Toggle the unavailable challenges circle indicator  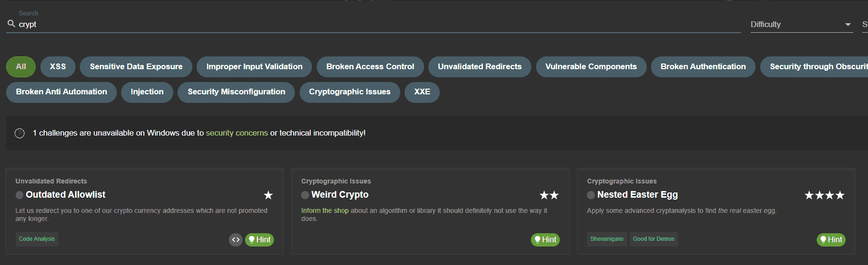19,133
